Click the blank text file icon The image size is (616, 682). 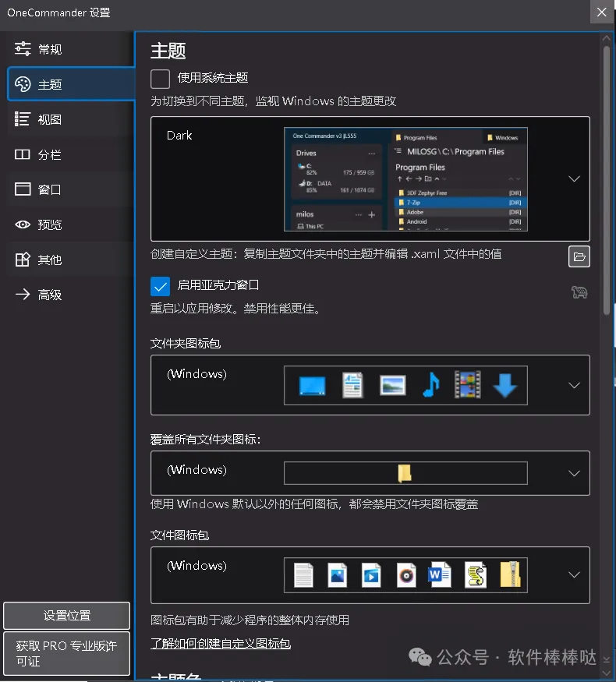[303, 575]
